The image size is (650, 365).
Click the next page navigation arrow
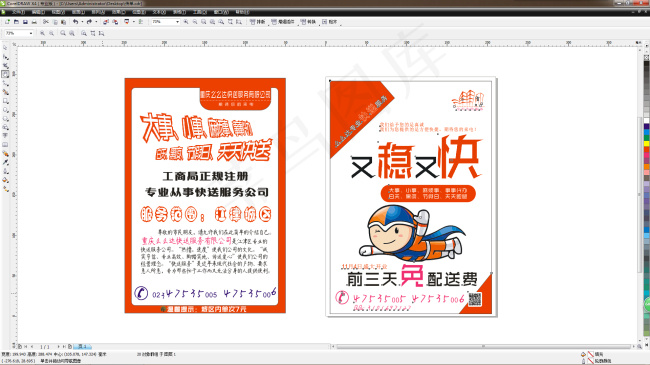pyautogui.click(x=58, y=346)
